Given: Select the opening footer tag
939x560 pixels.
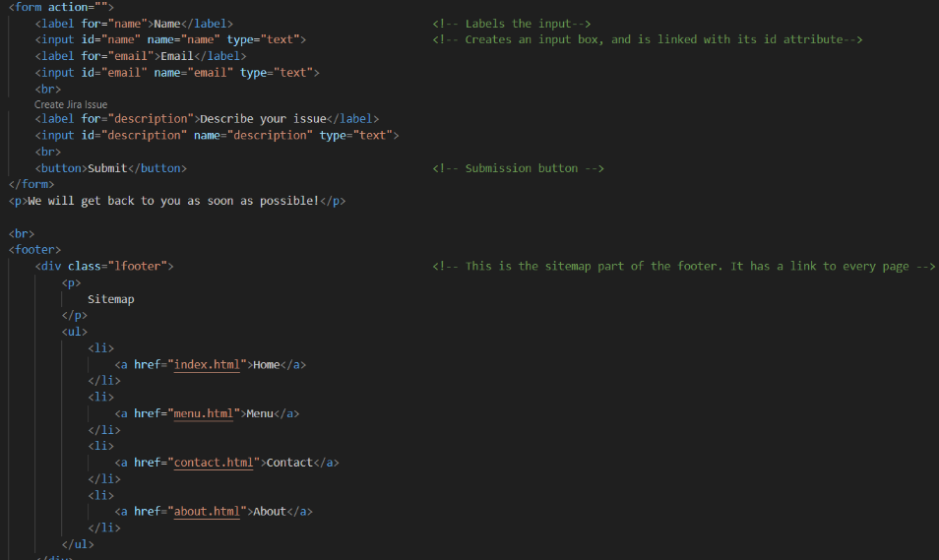Looking at the screenshot, I should [35, 250].
